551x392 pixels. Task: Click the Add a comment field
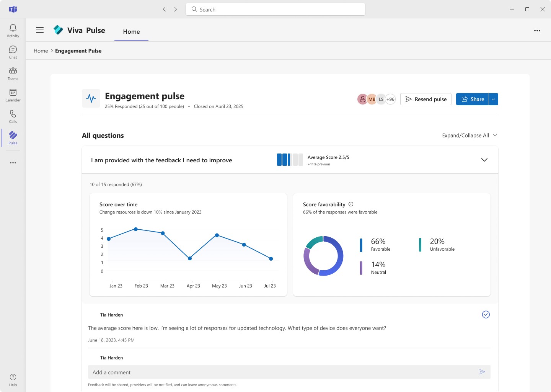coord(289,372)
